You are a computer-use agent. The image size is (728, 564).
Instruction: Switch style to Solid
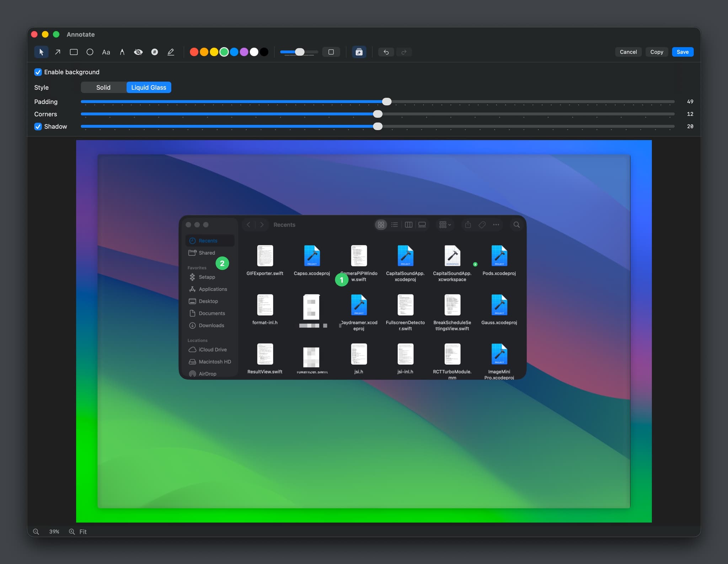103,87
